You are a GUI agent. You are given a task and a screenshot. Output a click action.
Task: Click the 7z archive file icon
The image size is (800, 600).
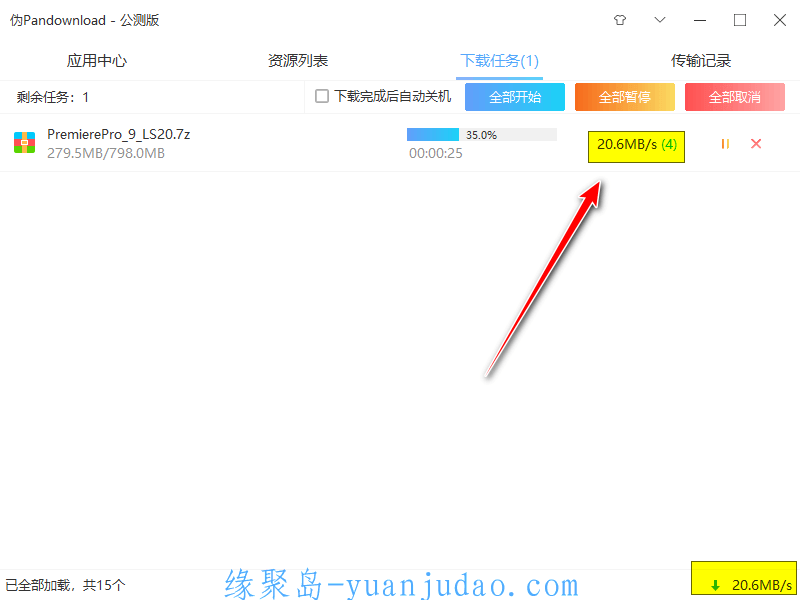24,142
